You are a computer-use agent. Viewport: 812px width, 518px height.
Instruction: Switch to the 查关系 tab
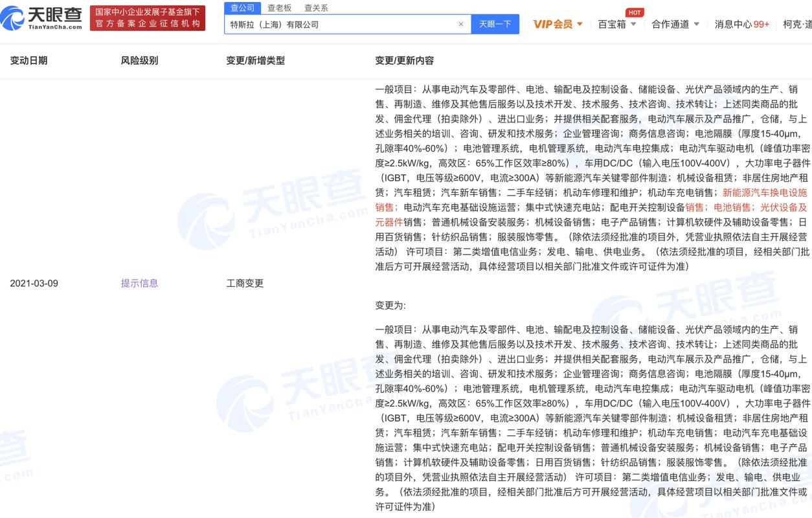316,8
